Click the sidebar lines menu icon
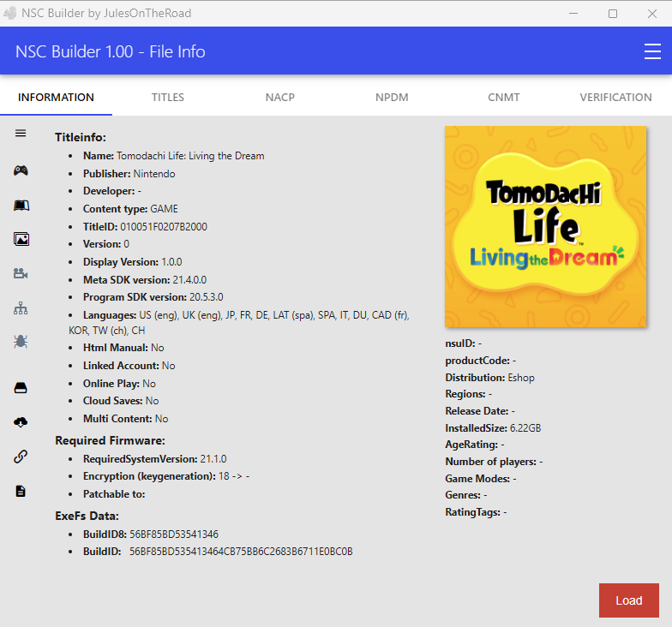Image resolution: width=672 pixels, height=627 pixels. [x=21, y=134]
